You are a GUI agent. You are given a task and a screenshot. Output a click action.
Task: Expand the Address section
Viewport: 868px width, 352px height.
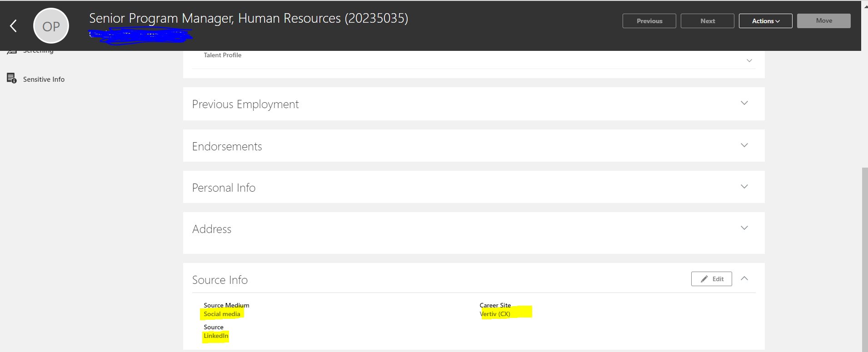coord(744,228)
